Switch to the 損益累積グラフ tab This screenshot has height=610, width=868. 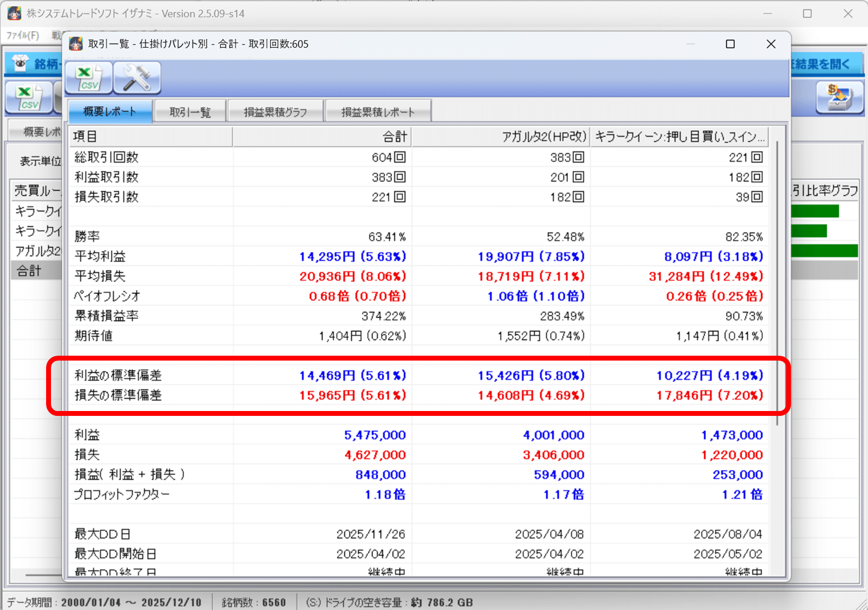pyautogui.click(x=276, y=112)
